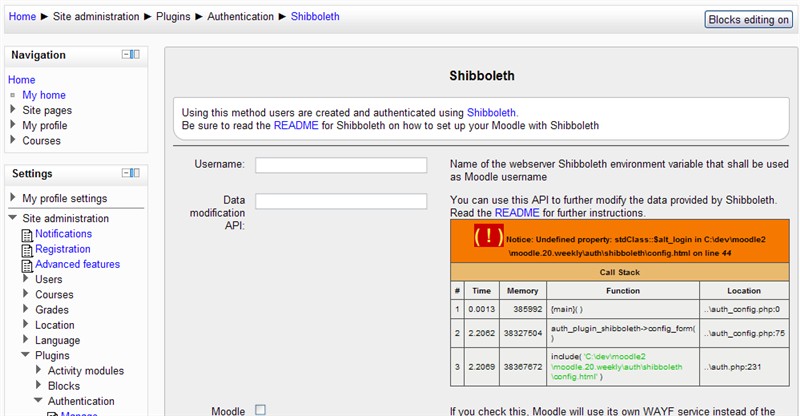Click time value 2.2062
Screen dimensions: 800x416
[x=482, y=333]
